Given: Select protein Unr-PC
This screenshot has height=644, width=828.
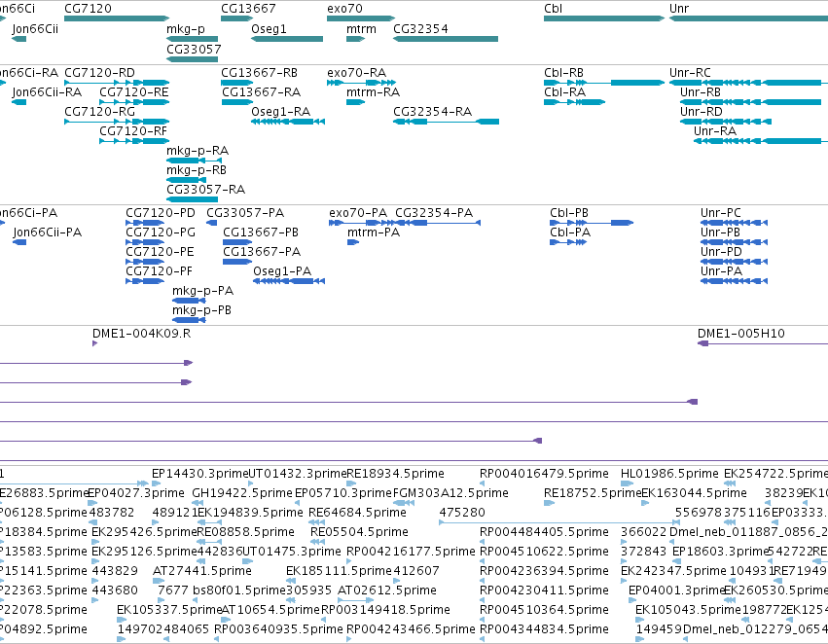Looking at the screenshot, I should click(x=734, y=223).
